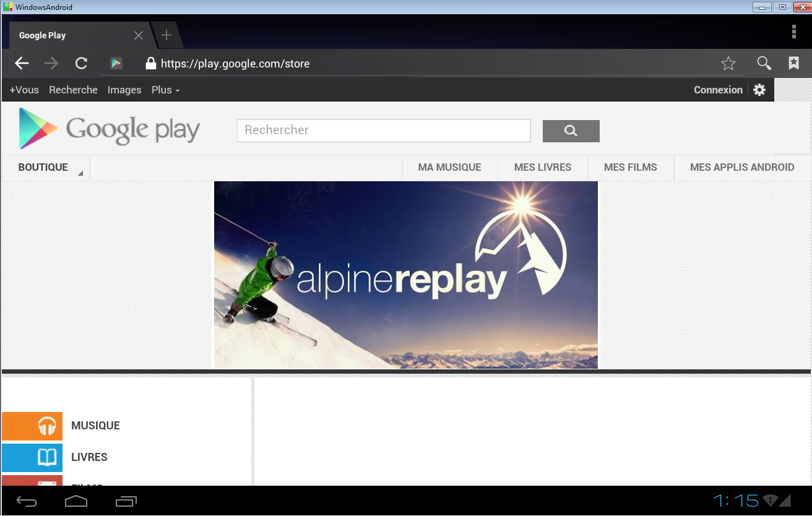Image resolution: width=812 pixels, height=516 pixels.
Task: Click the browser forward arrow
Action: 51,63
